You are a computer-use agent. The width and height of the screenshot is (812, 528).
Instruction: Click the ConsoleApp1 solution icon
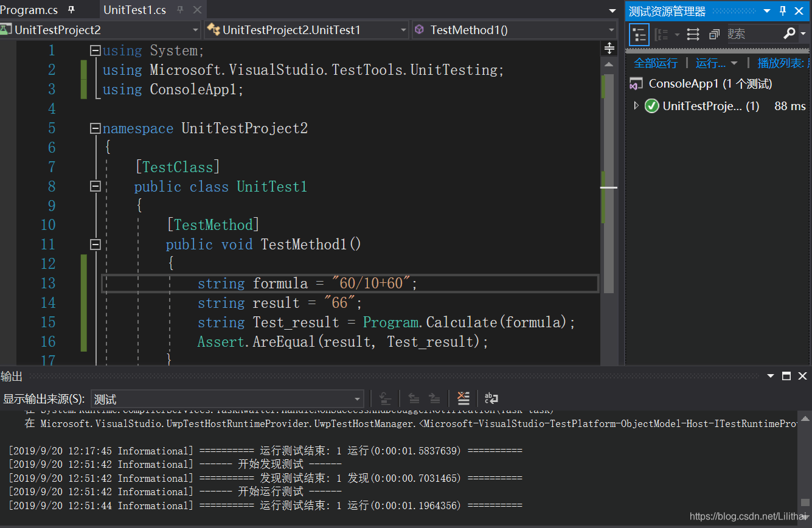636,84
